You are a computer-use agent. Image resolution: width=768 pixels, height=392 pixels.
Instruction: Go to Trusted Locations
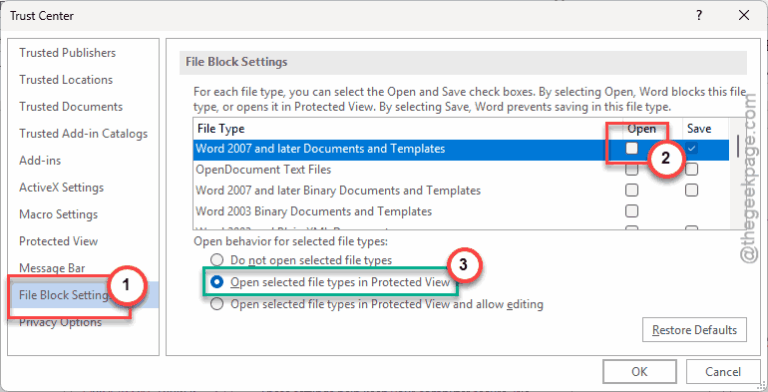pos(66,80)
